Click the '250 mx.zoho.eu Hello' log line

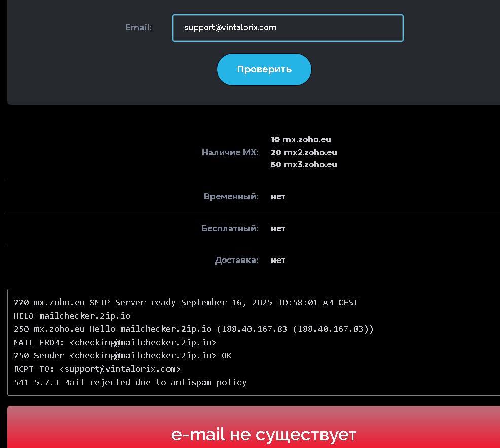point(194,329)
